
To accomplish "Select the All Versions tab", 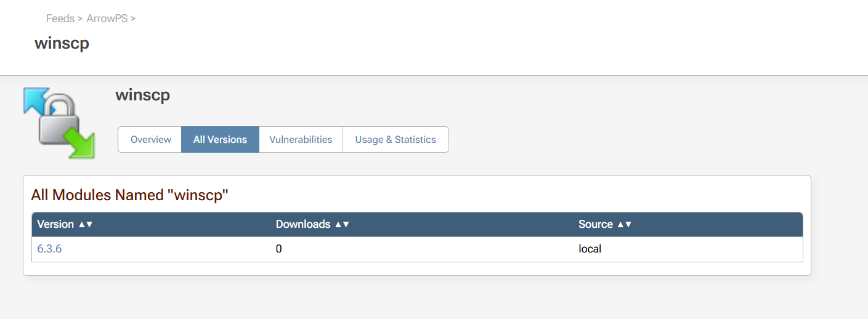I will coord(220,140).
